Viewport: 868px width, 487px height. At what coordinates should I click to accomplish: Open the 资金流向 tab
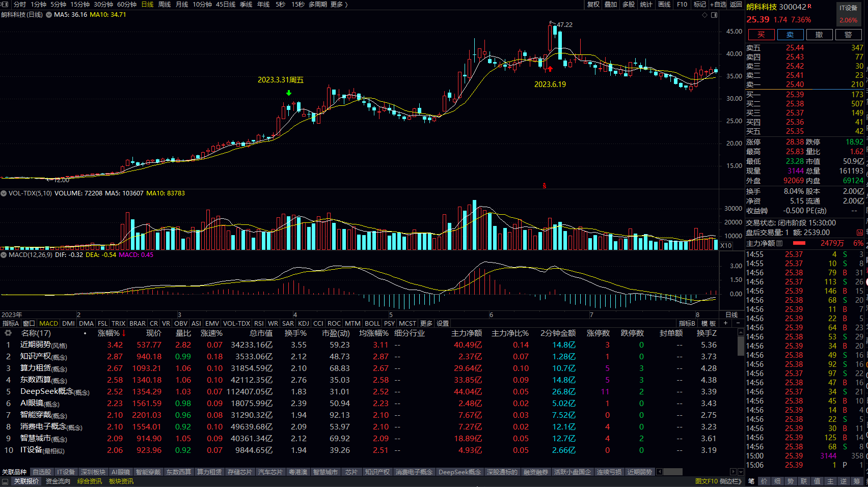58,481
